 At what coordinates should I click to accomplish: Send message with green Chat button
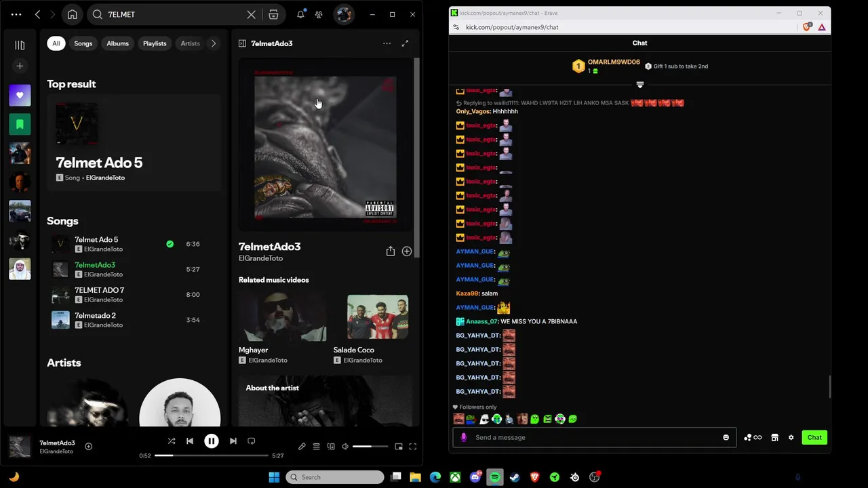coord(814,437)
